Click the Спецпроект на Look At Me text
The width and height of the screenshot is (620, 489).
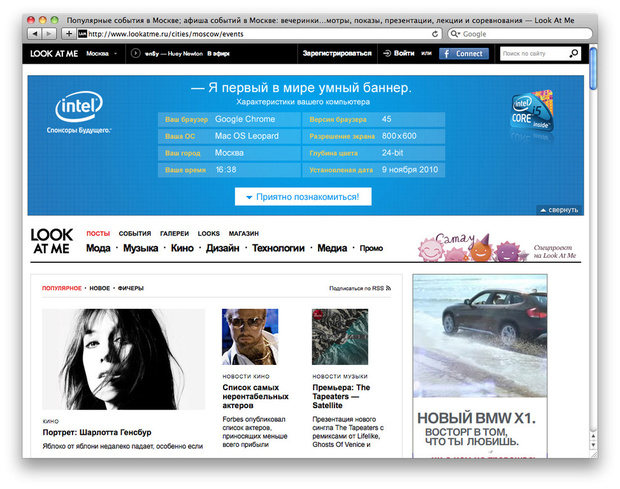tap(555, 251)
